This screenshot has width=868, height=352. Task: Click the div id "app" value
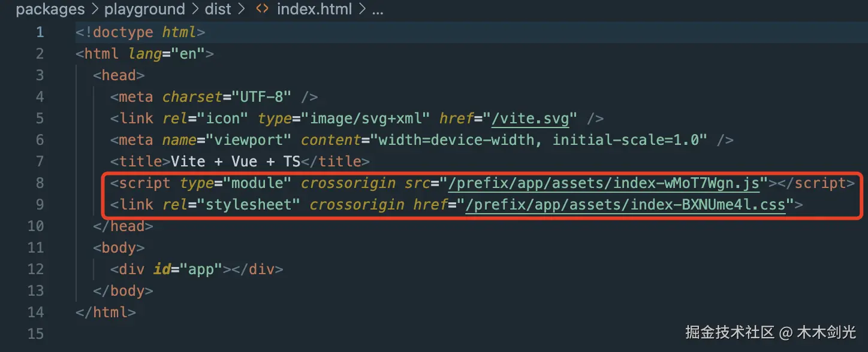(201, 269)
